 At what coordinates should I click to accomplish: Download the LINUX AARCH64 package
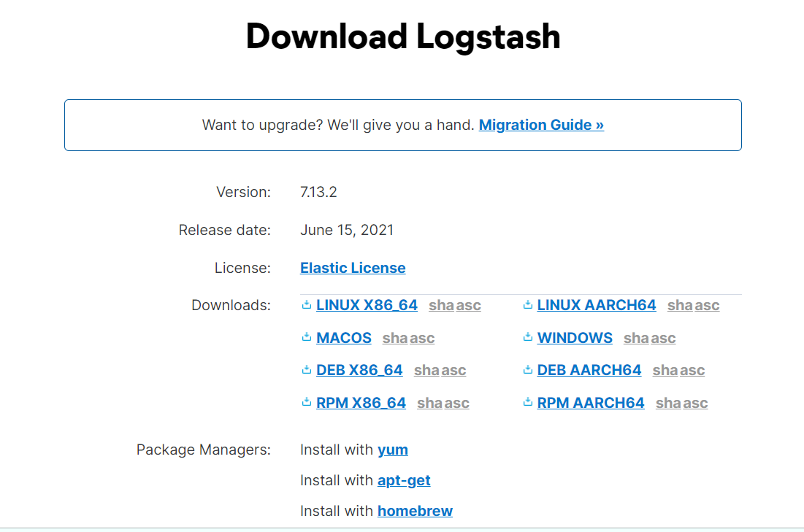click(597, 306)
